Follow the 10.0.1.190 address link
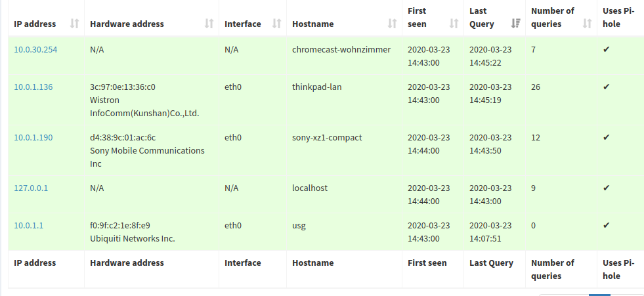Viewport: 644px width, 296px height. (x=33, y=137)
